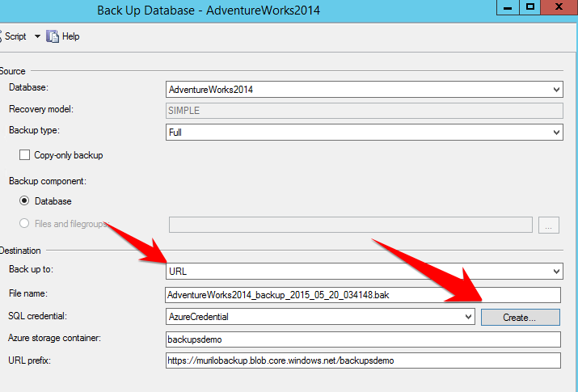578x392 pixels.
Task: Enable the Copy-only backup checkbox
Action: point(25,154)
